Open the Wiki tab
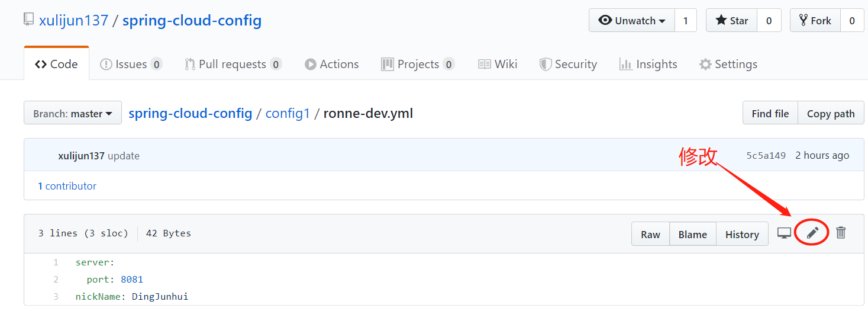The height and width of the screenshot is (327, 868). pos(498,64)
